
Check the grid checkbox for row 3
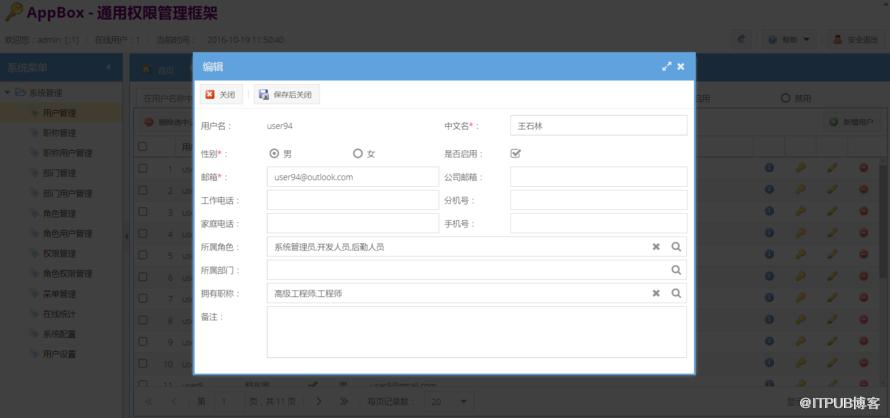click(x=142, y=212)
